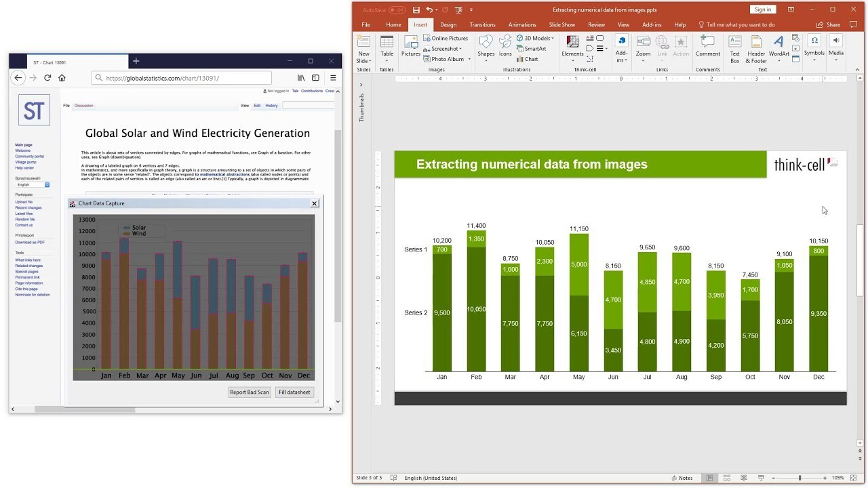This screenshot has height=488, width=868.
Task: Switch to the Design ribbon tab
Action: coord(448,25)
